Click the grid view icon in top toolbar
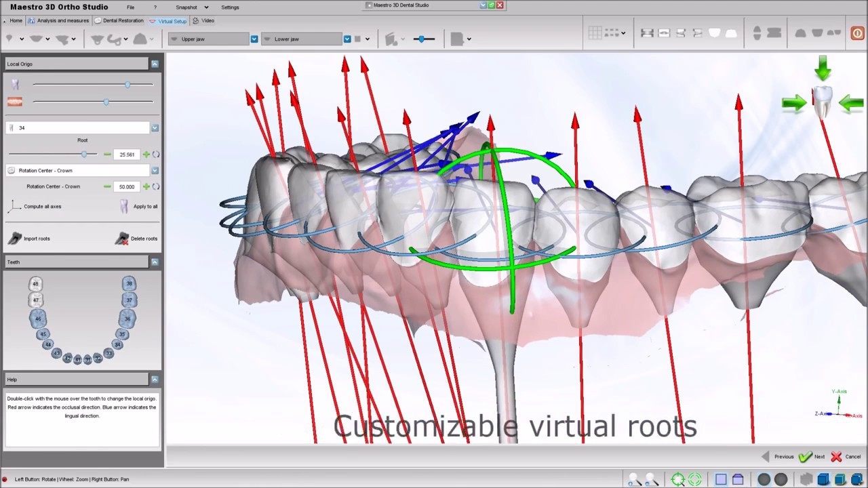The height and width of the screenshot is (488, 868). [x=595, y=33]
